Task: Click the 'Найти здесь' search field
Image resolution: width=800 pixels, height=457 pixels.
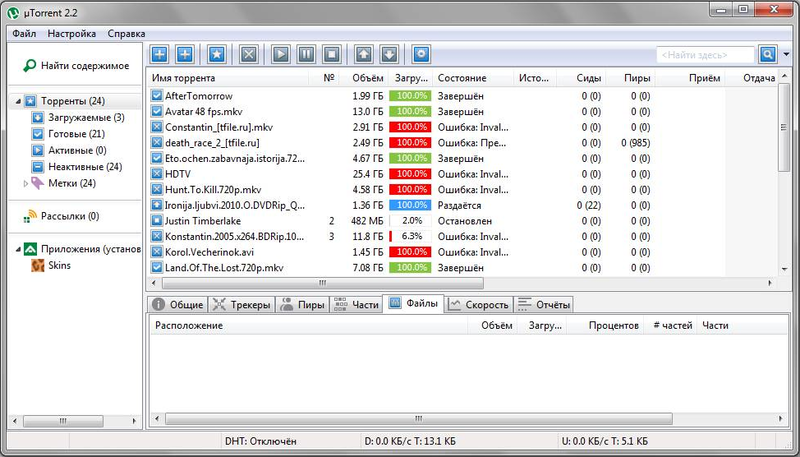Action: [705, 55]
